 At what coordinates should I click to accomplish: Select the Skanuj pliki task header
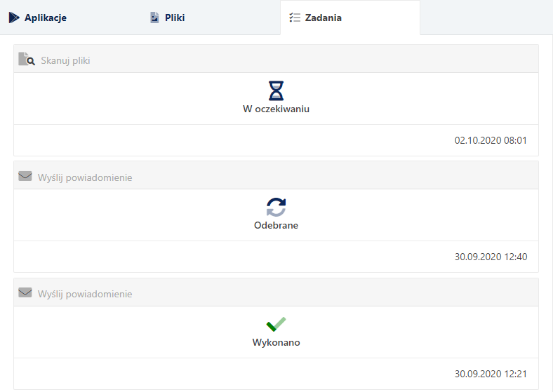pyautogui.click(x=65, y=60)
